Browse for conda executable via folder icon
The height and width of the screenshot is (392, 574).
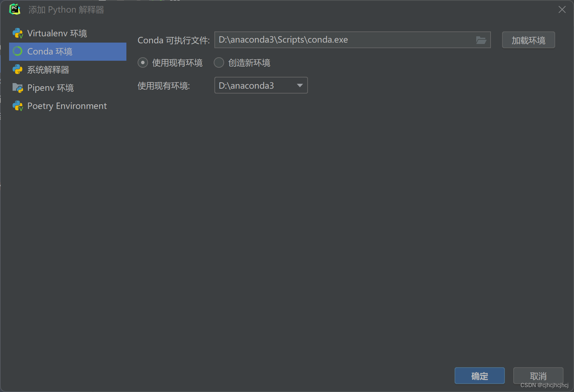[481, 40]
